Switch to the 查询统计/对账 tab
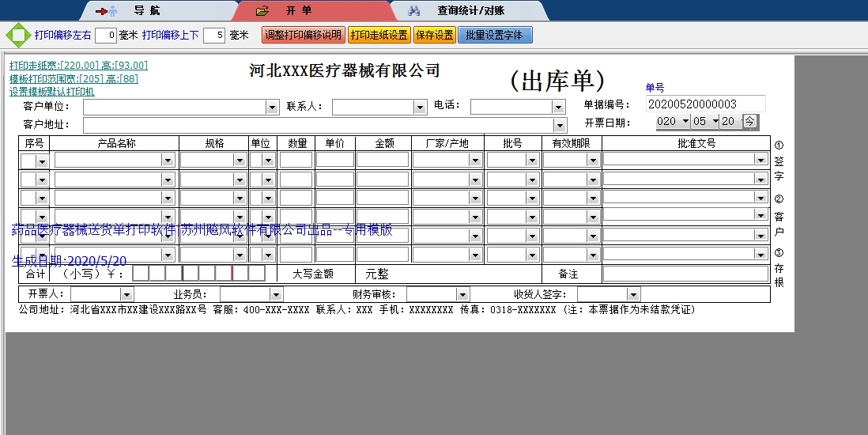Screen dimensions: 868x435 (x=470, y=11)
